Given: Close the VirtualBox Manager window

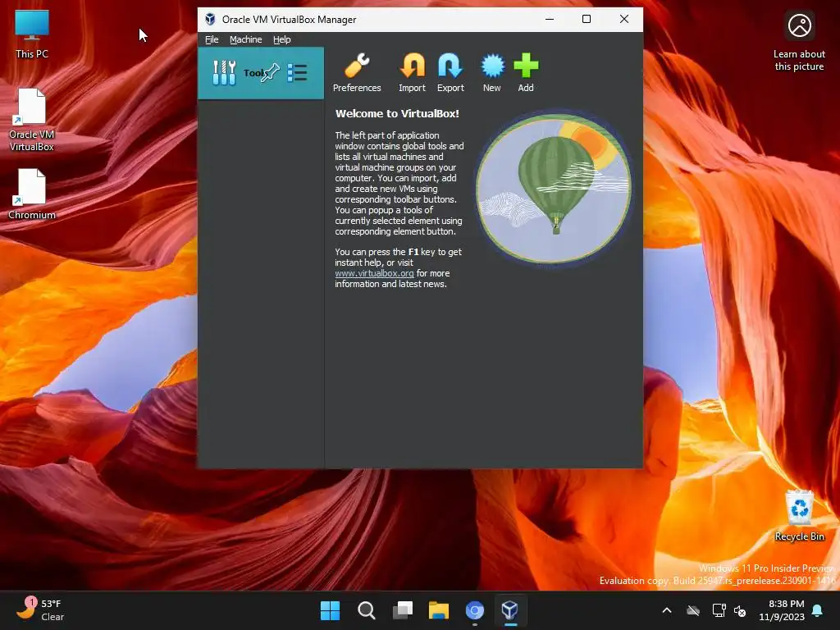Looking at the screenshot, I should [624, 20].
